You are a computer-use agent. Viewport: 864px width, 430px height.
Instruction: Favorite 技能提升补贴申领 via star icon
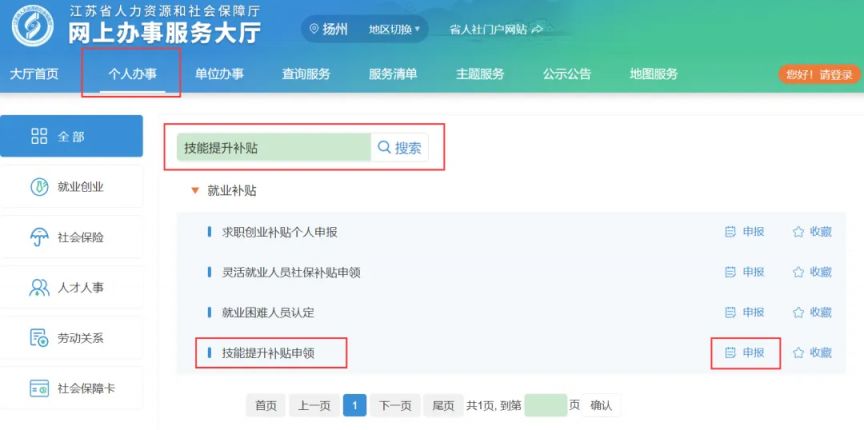tap(798, 353)
